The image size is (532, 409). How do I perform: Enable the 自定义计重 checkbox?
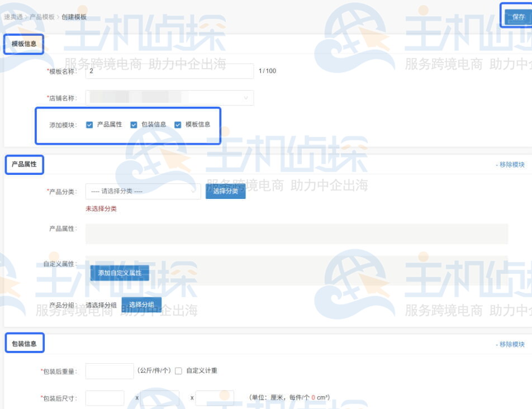[178, 370]
